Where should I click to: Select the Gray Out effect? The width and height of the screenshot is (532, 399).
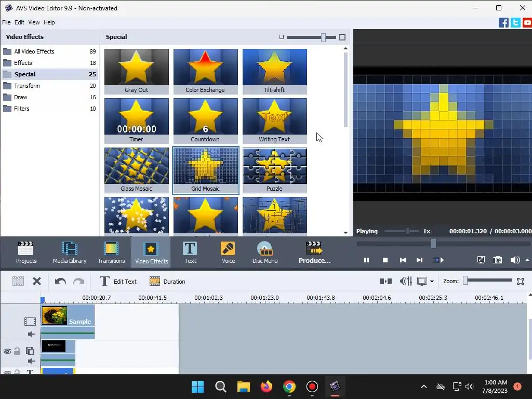pos(137,71)
